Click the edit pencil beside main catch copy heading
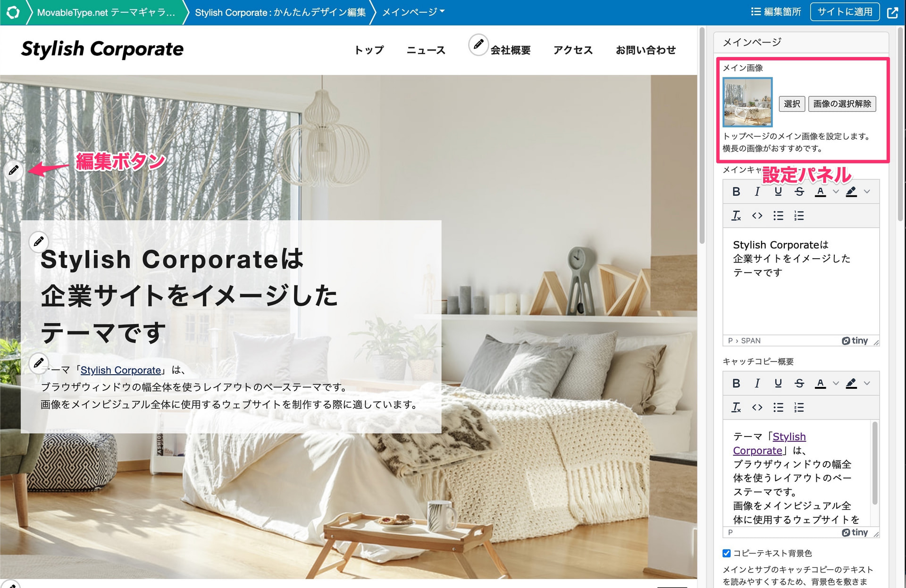Image resolution: width=906 pixels, height=588 pixels. pos(39,241)
